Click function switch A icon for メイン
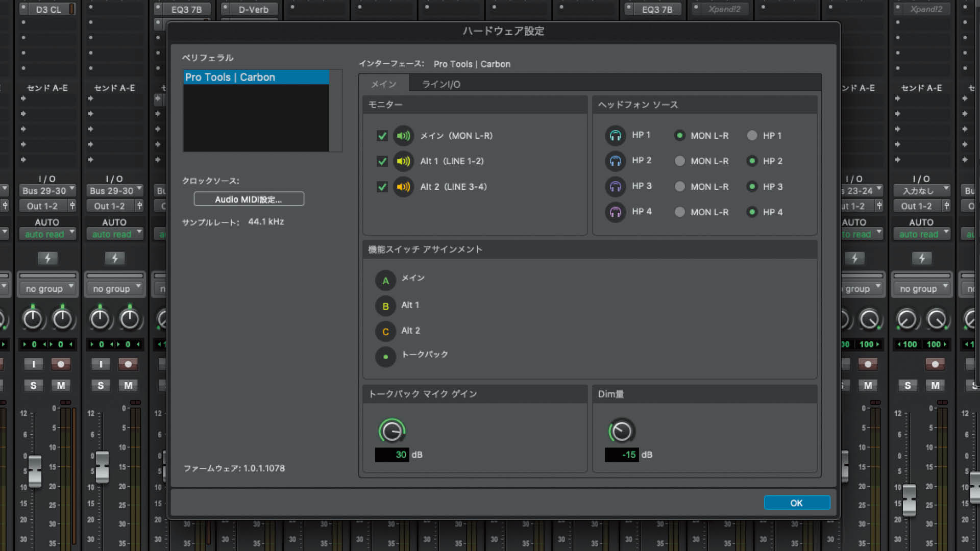Screen dimensions: 980x551 (x=385, y=281)
